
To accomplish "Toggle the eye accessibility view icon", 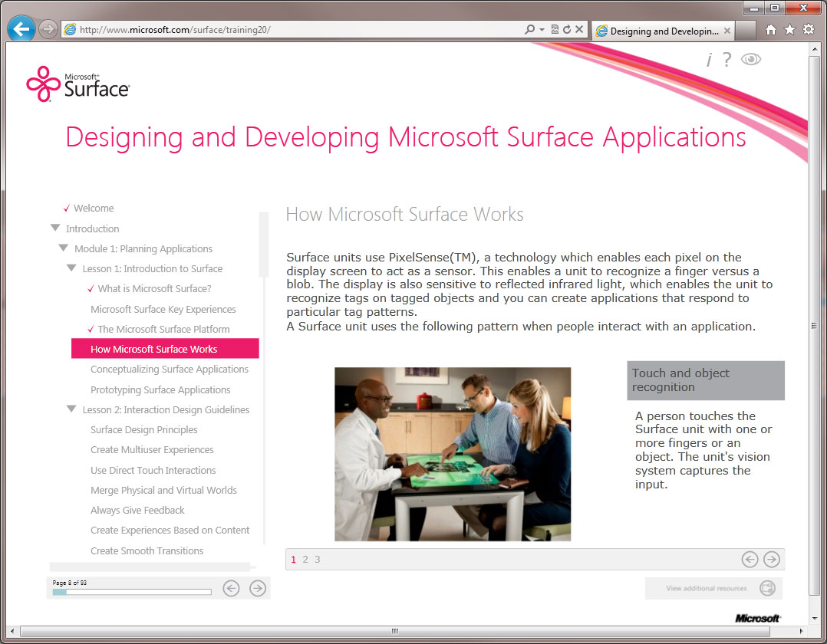I will point(751,59).
